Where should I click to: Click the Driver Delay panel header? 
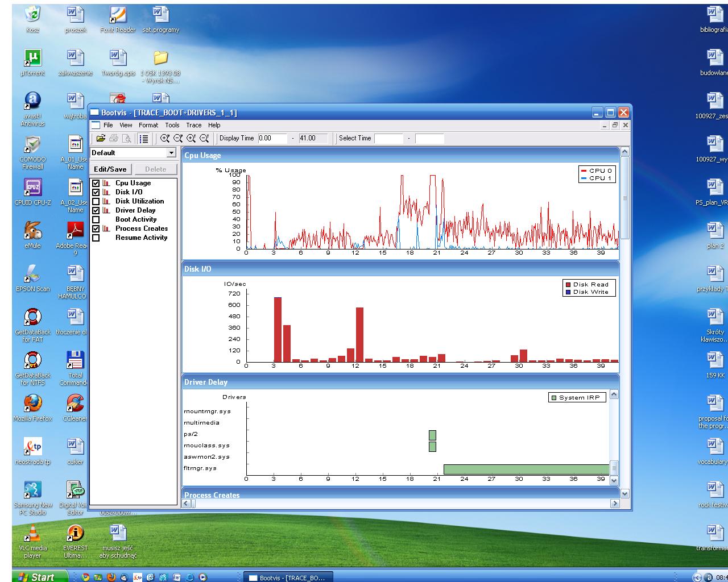[x=400, y=382]
